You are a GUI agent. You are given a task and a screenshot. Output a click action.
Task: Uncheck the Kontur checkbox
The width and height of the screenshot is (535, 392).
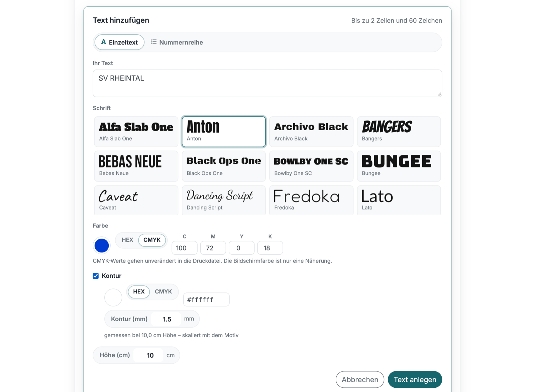pyautogui.click(x=96, y=276)
